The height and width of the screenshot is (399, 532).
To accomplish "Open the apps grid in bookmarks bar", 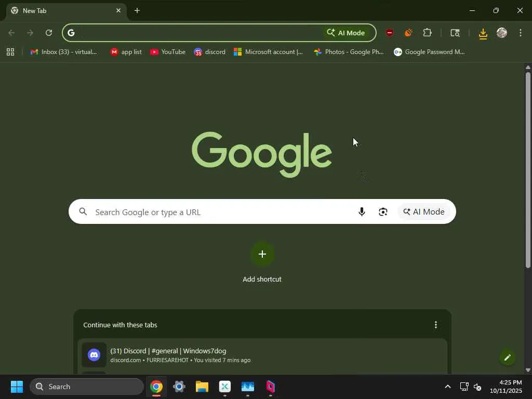I will (x=10, y=52).
